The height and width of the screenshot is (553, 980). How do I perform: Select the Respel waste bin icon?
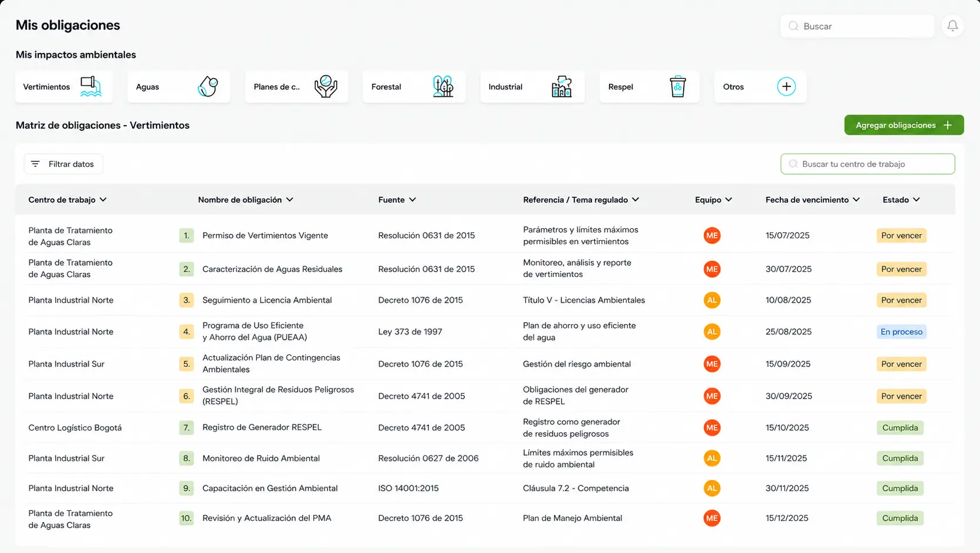point(678,86)
